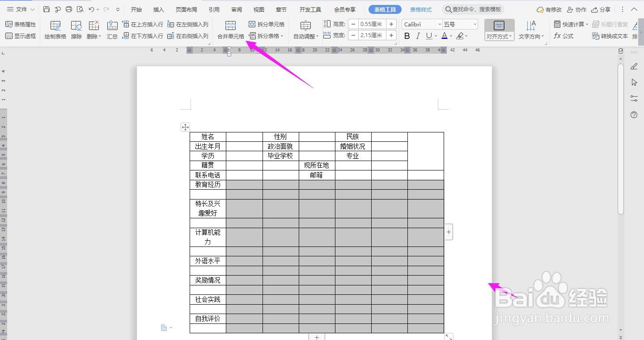Toggle Bold formatting

407,36
